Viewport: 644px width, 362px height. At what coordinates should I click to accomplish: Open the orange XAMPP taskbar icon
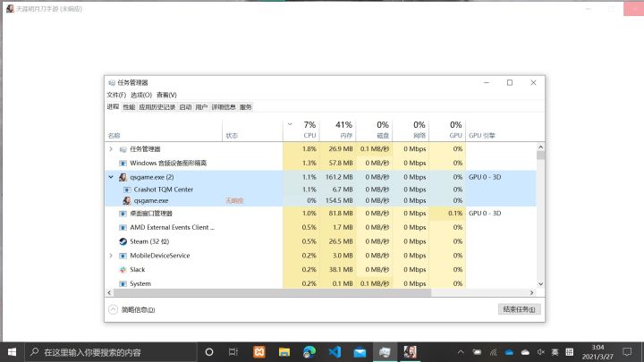[259, 352]
